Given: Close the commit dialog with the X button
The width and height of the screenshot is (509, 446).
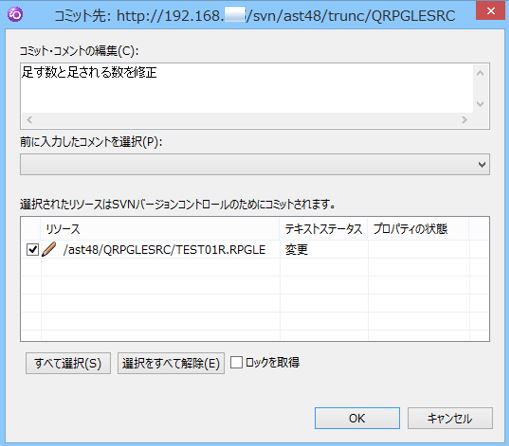Looking at the screenshot, I should pyautogui.click(x=490, y=11).
